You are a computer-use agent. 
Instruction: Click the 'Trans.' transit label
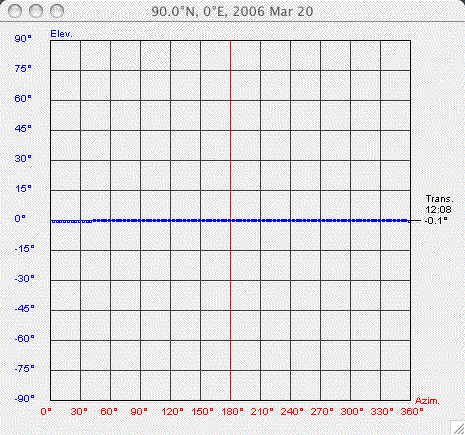point(440,199)
